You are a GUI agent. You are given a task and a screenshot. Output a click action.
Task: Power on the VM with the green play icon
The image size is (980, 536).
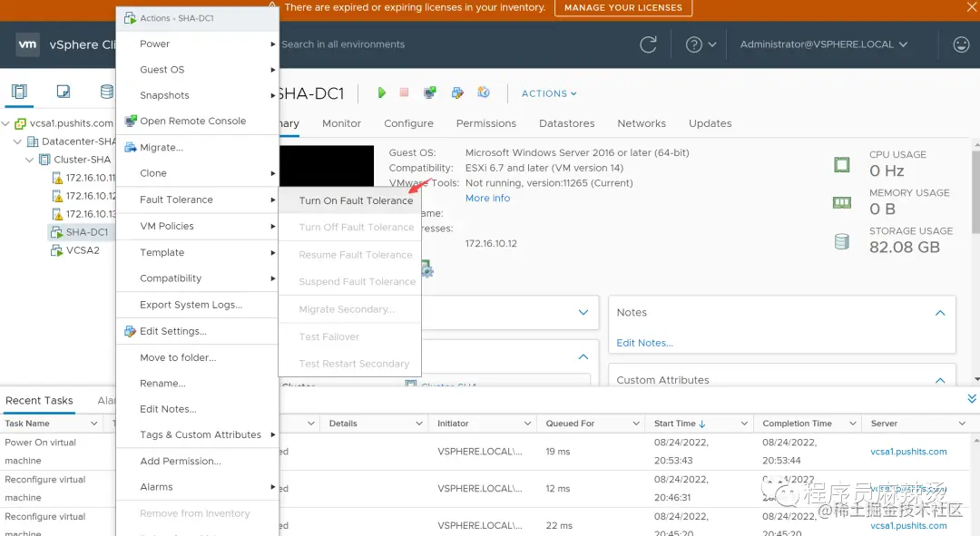click(x=381, y=93)
